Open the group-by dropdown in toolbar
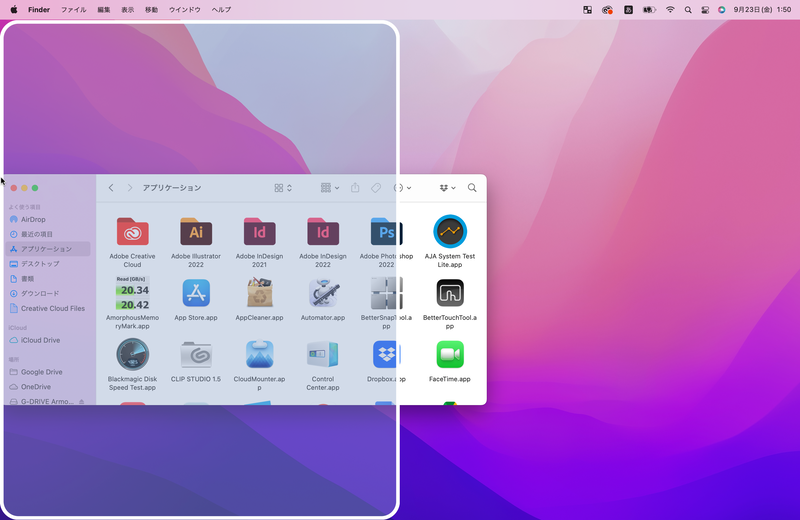The height and width of the screenshot is (520, 800). click(330, 188)
